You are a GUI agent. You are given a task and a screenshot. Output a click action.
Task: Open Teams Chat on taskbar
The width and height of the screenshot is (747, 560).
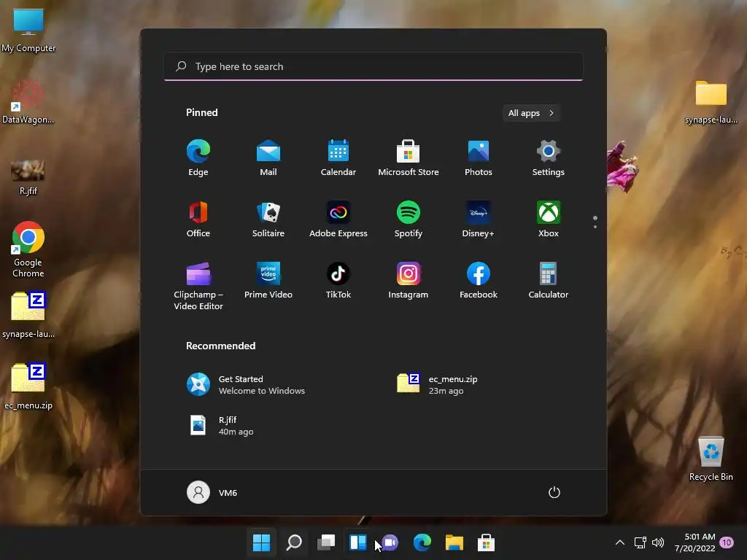tap(390, 542)
